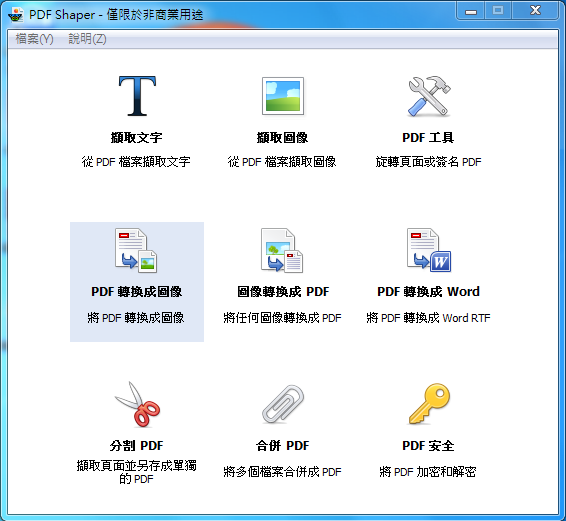Click description 從 PDF 檔案擷取文字
This screenshot has width=566, height=521.
pyautogui.click(x=136, y=162)
